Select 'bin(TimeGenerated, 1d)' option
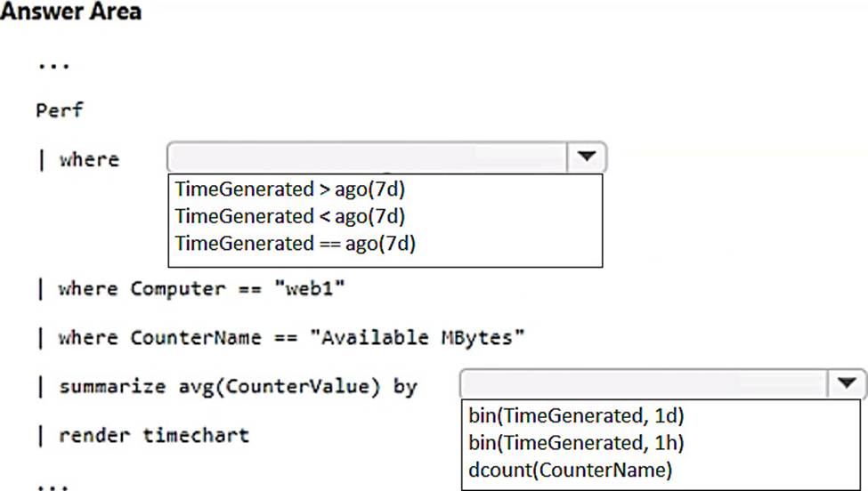The width and height of the screenshot is (868, 491). pos(576,415)
